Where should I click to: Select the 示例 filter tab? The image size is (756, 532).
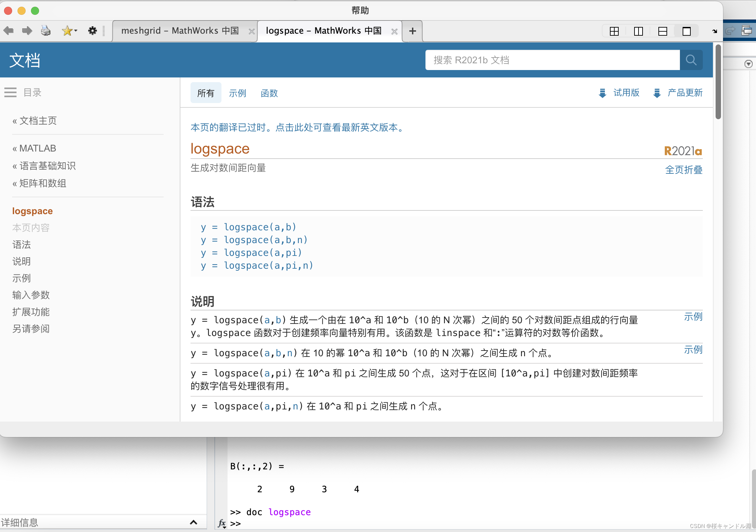click(237, 93)
